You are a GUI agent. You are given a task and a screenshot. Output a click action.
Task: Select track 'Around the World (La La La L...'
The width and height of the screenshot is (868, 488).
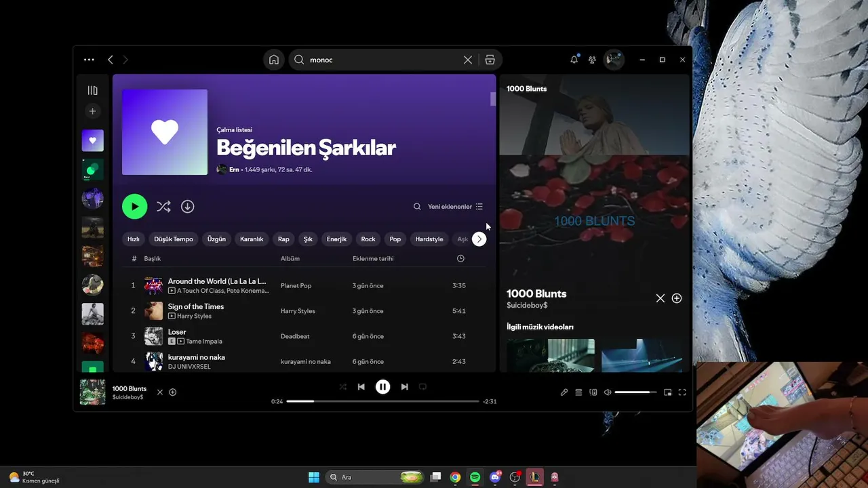(x=217, y=281)
